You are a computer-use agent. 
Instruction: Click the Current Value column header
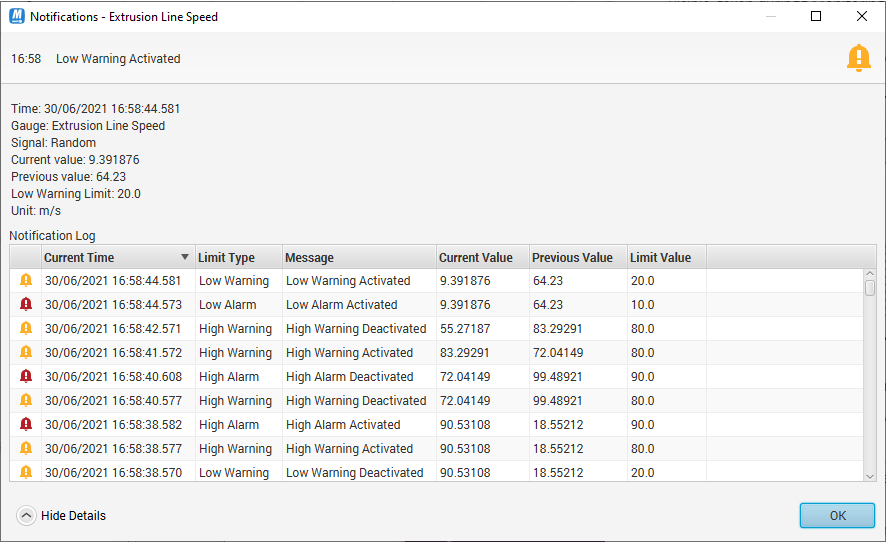[476, 258]
